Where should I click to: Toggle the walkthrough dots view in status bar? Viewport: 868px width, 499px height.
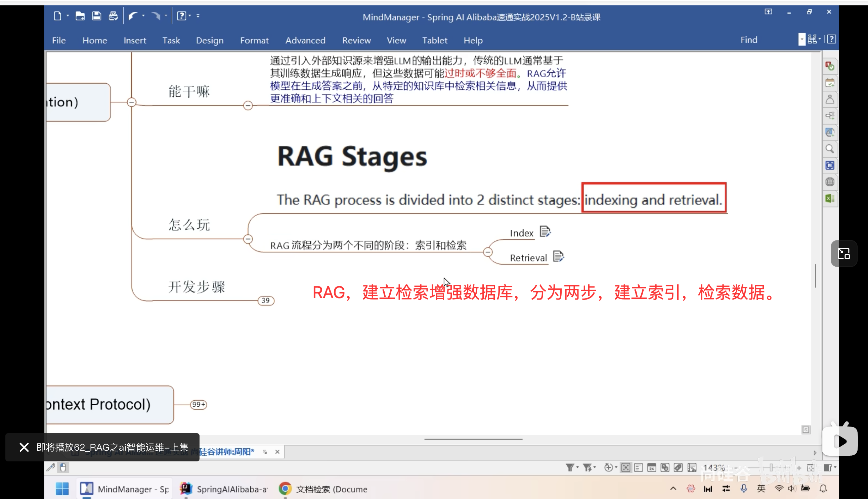pyautogui.click(x=626, y=467)
